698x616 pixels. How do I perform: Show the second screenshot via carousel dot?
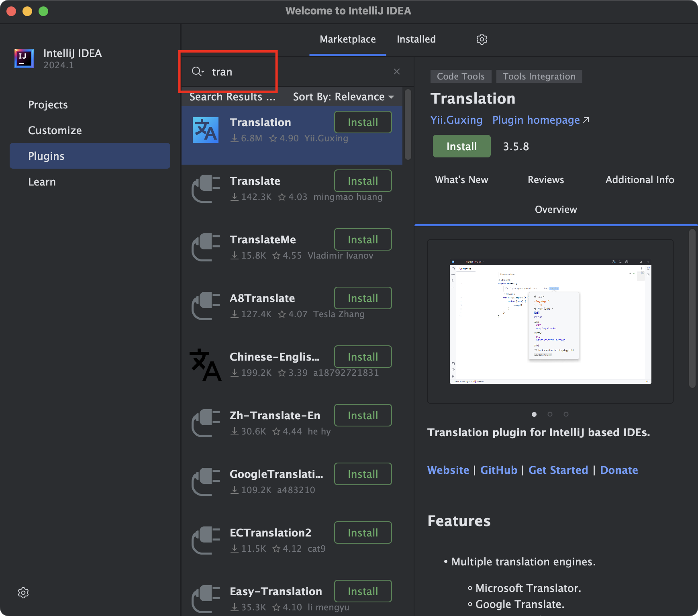(x=550, y=414)
